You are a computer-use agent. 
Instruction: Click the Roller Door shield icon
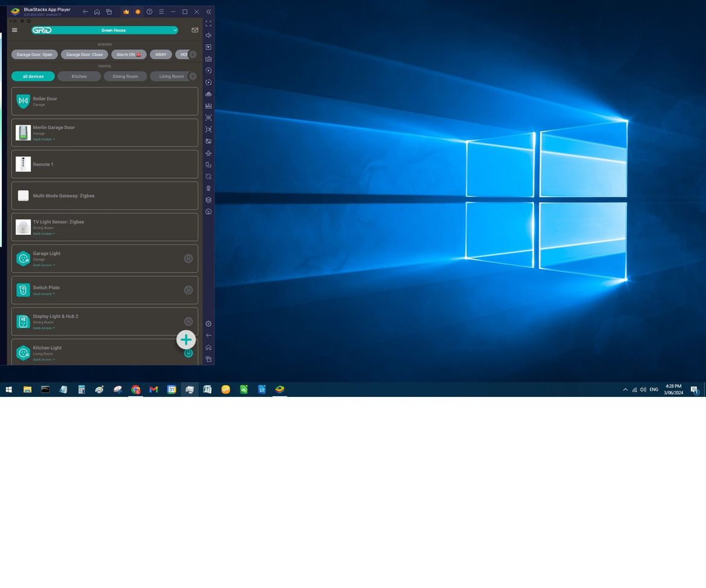(x=23, y=101)
